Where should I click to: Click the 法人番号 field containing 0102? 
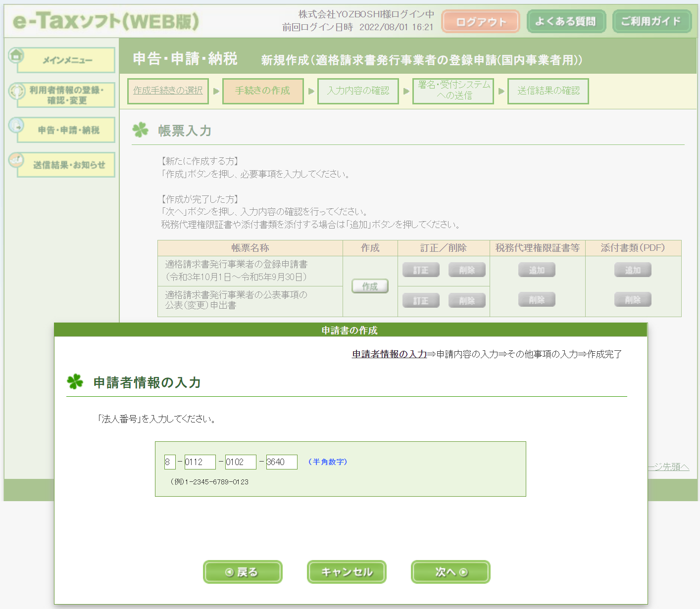(241, 462)
